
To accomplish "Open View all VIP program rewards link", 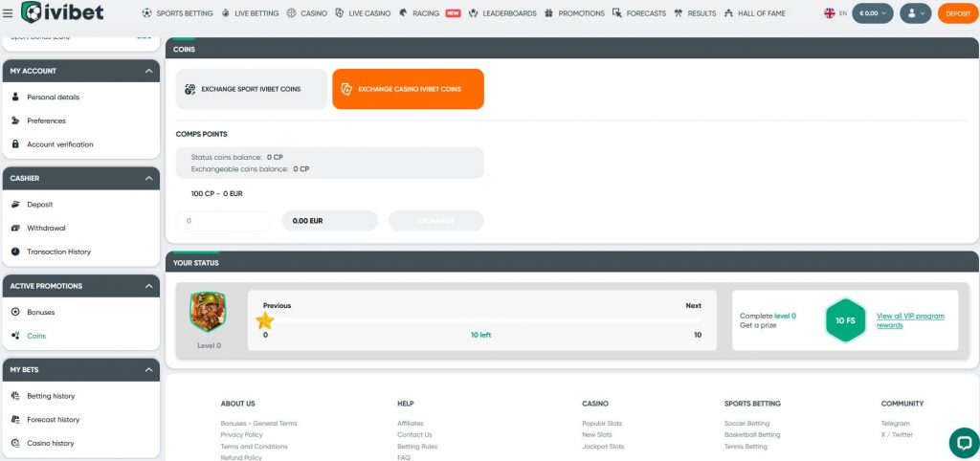I will point(910,320).
